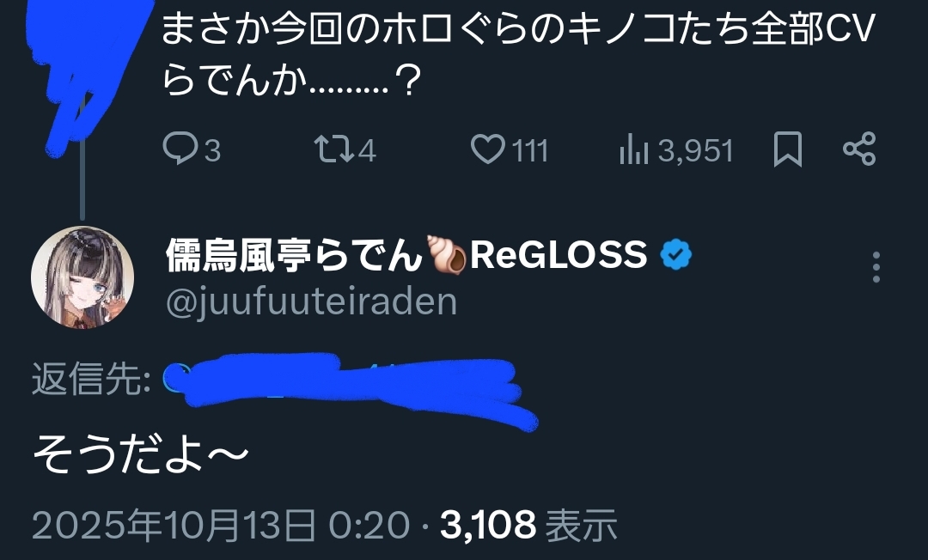The image size is (928, 560).
Task: Open the parent tweet mentioning キノコたち
Action: [518, 54]
